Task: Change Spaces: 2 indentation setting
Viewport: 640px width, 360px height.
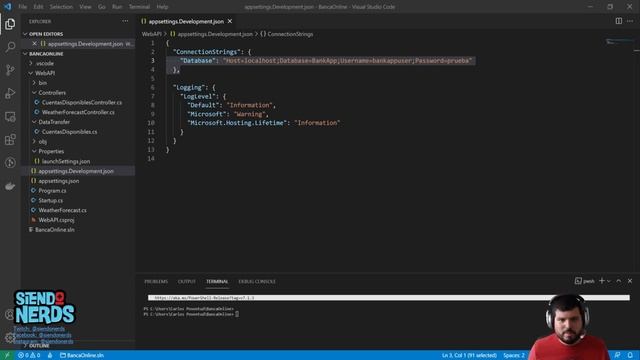Action: coord(514,355)
